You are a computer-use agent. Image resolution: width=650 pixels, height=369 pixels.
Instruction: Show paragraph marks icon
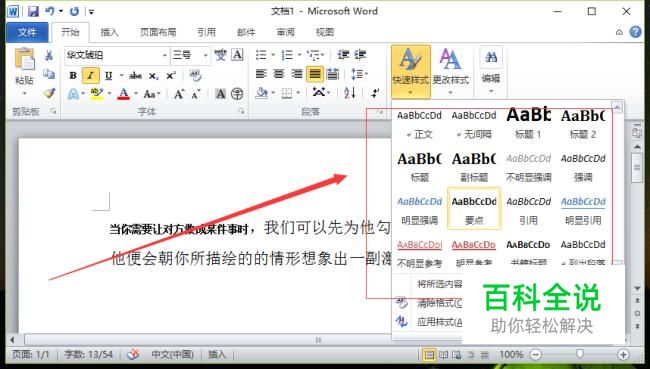[375, 93]
